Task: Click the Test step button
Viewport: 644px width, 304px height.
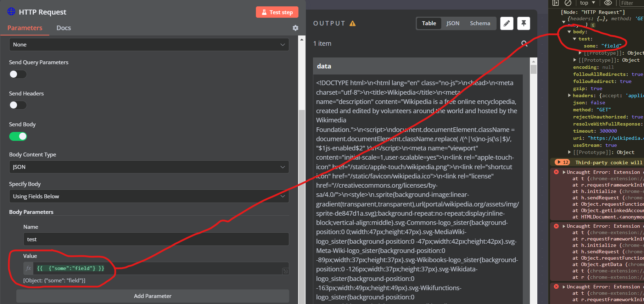Action: (277, 12)
